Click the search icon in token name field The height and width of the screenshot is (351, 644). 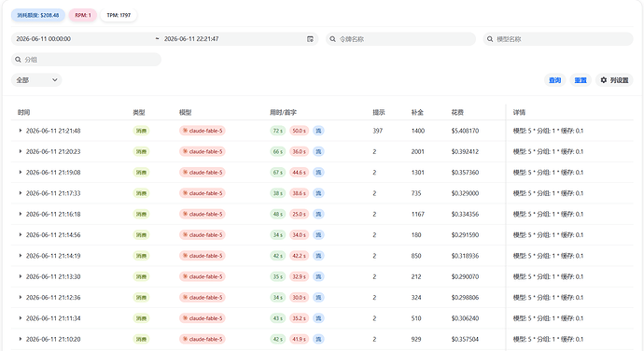(x=332, y=39)
